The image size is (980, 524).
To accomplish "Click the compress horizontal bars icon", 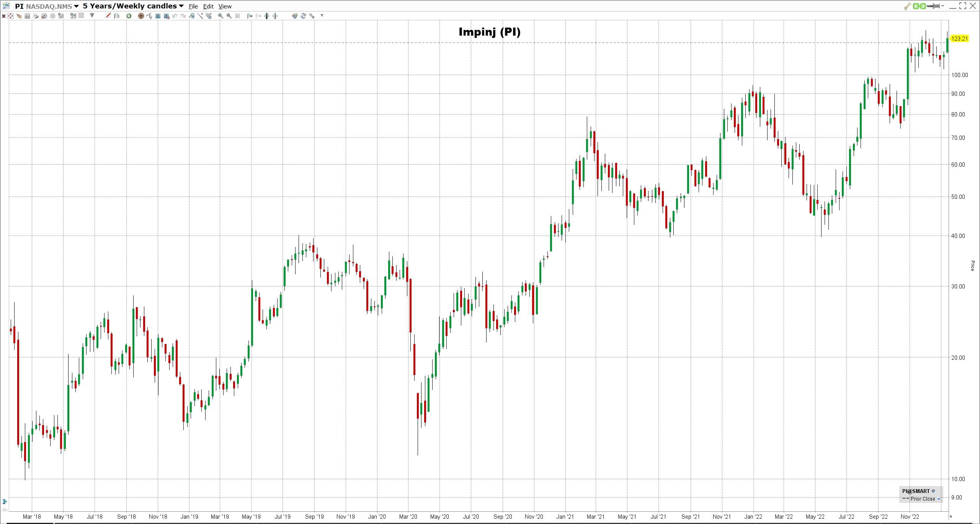I will coord(275,16).
